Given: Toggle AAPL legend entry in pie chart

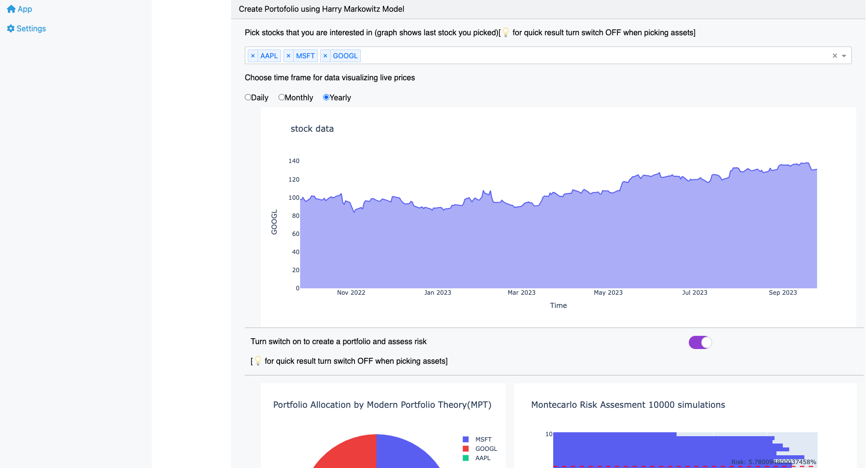Looking at the screenshot, I should pos(477,458).
